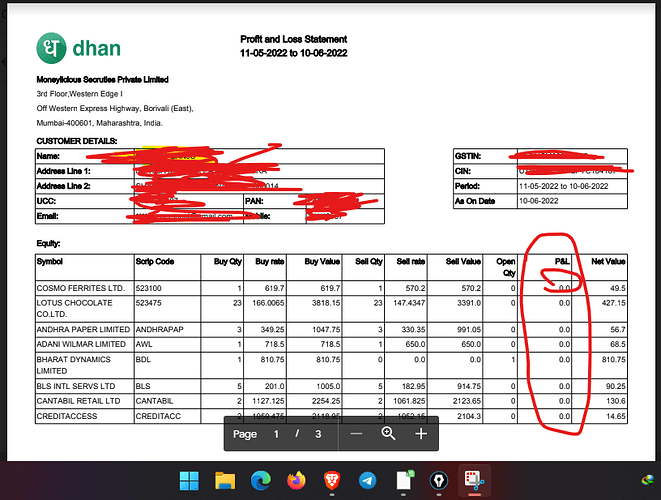Viewport: 661px width, 500px height.
Task: Click net value 427.15
Action: [613, 303]
